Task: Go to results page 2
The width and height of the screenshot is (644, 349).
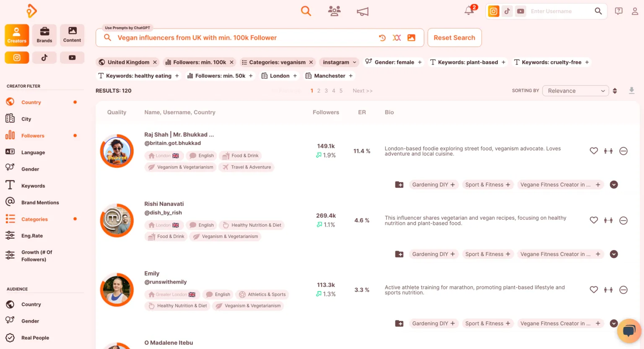Action: (x=319, y=91)
